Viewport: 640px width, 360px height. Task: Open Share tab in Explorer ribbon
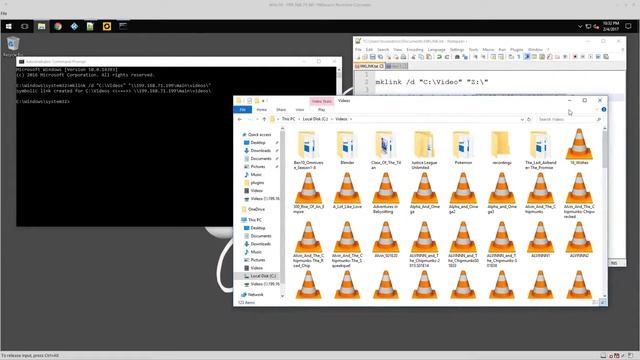(x=281, y=109)
